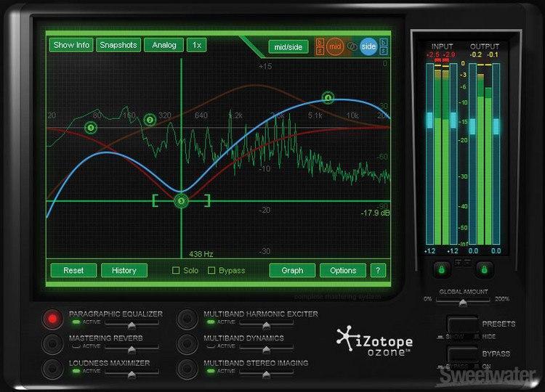Open the Mastering Reverb module with its round button
This screenshot has height=392, width=545.
pos(52,344)
